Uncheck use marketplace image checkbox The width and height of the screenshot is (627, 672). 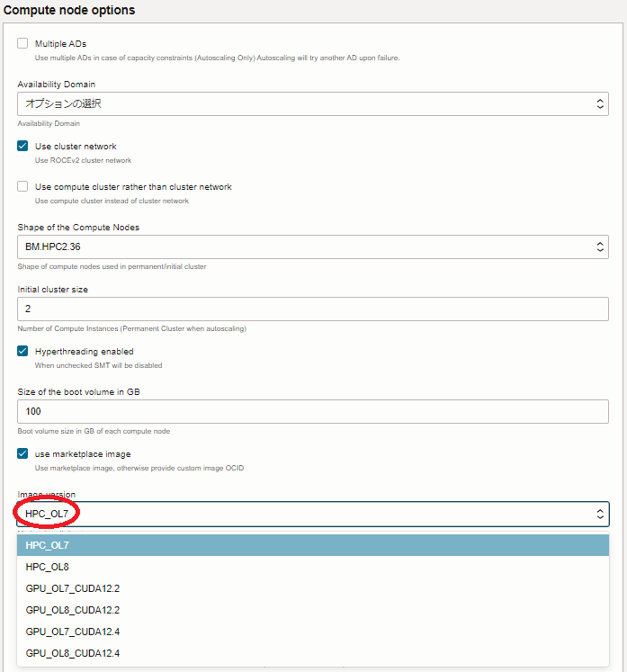click(x=22, y=453)
